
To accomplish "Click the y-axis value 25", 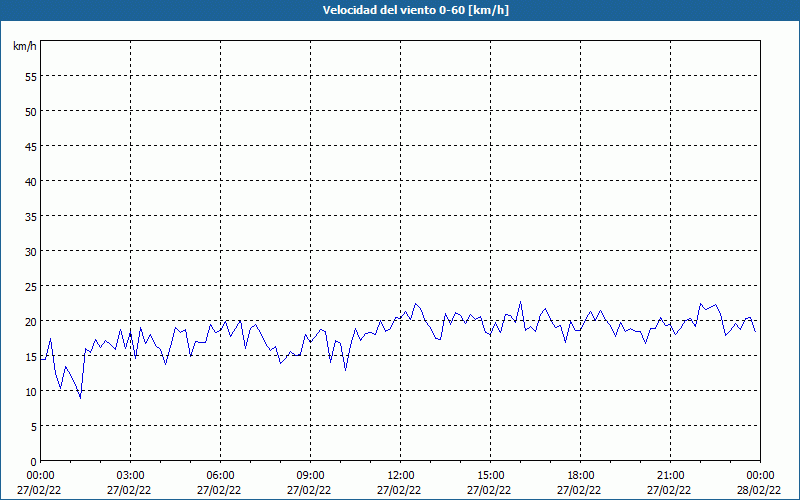I will [31, 286].
